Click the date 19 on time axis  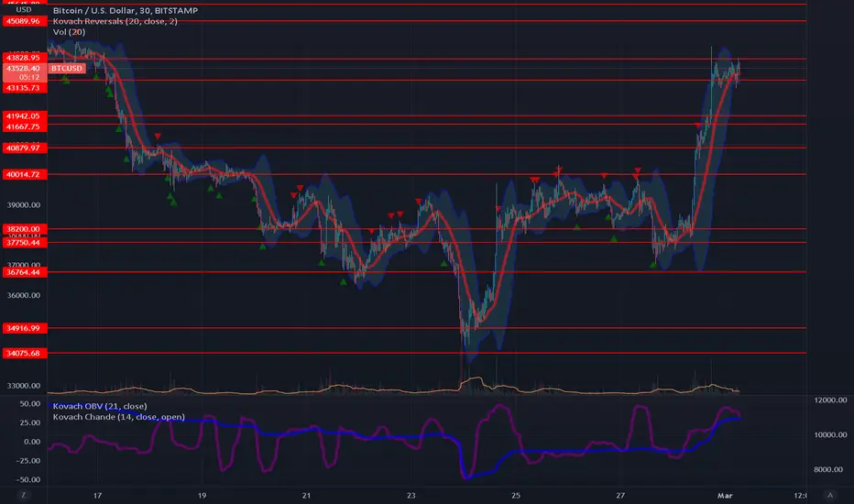[x=203, y=495]
